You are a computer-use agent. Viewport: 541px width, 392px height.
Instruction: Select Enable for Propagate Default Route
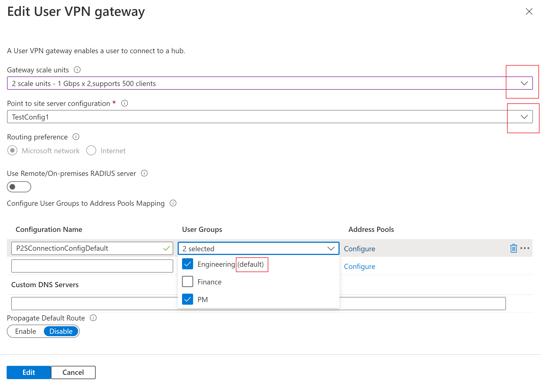[26, 331]
